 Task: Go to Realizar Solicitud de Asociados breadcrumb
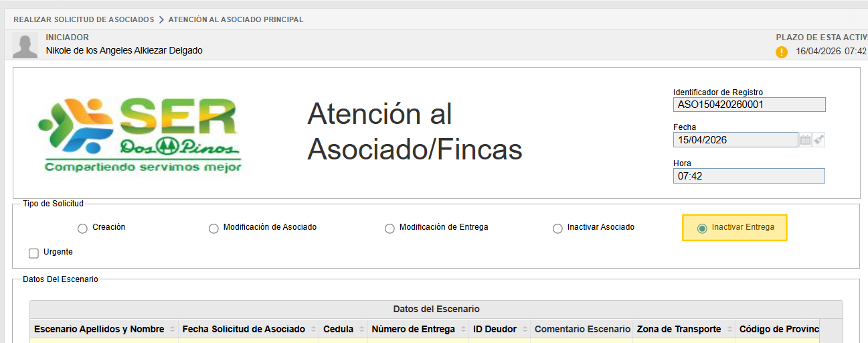(x=84, y=19)
